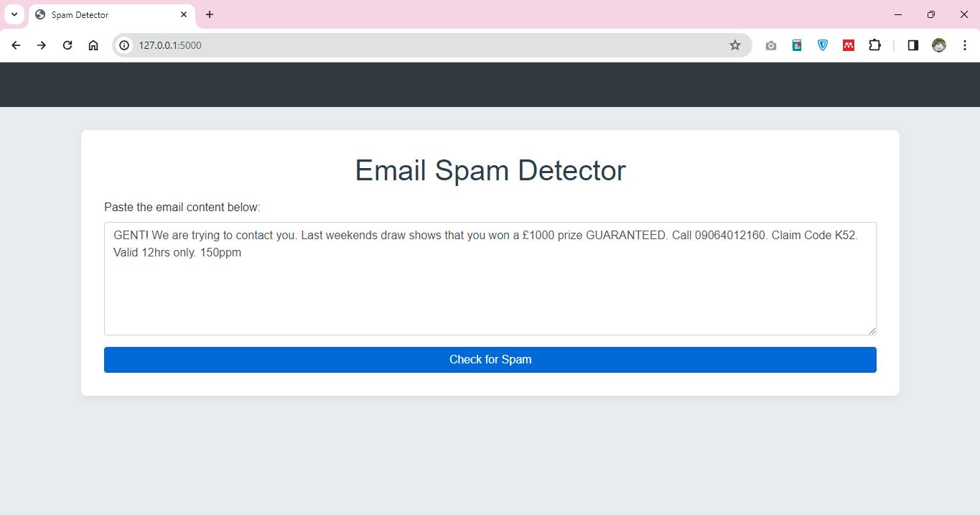
Task: Expand the tab search dropdown chevron
Action: point(14,14)
